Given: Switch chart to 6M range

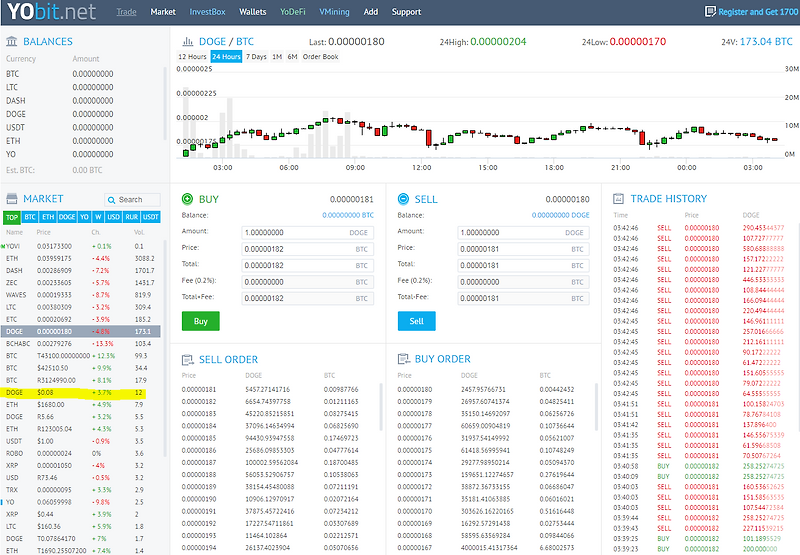Looking at the screenshot, I should pyautogui.click(x=292, y=57).
